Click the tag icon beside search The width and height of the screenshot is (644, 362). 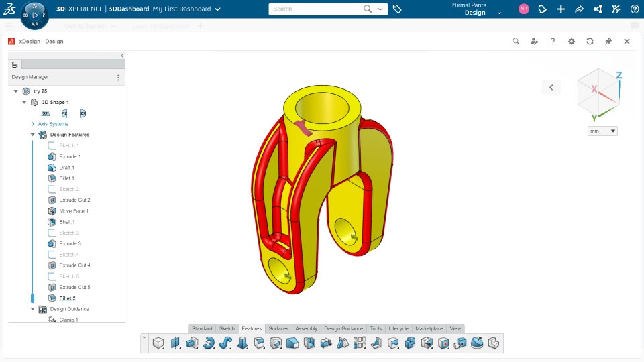pos(397,9)
